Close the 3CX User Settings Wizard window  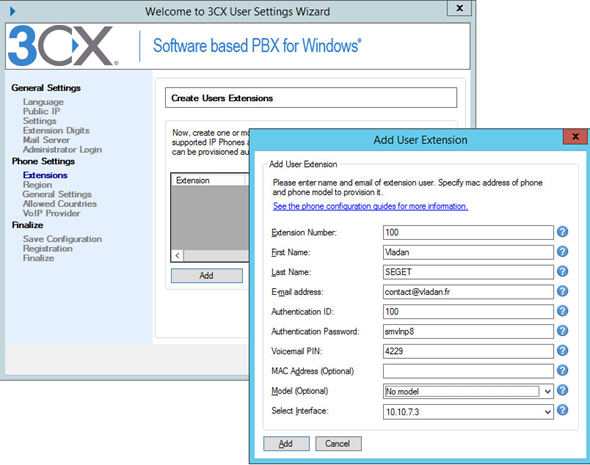(459, 8)
